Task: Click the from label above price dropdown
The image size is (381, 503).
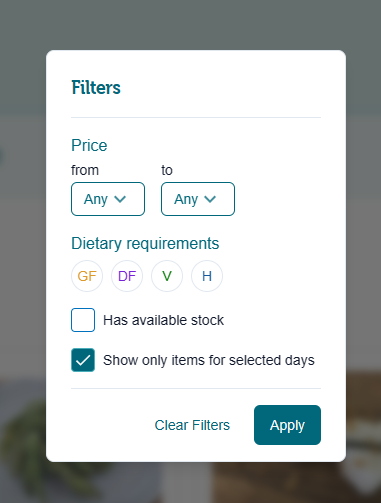Action: click(85, 170)
